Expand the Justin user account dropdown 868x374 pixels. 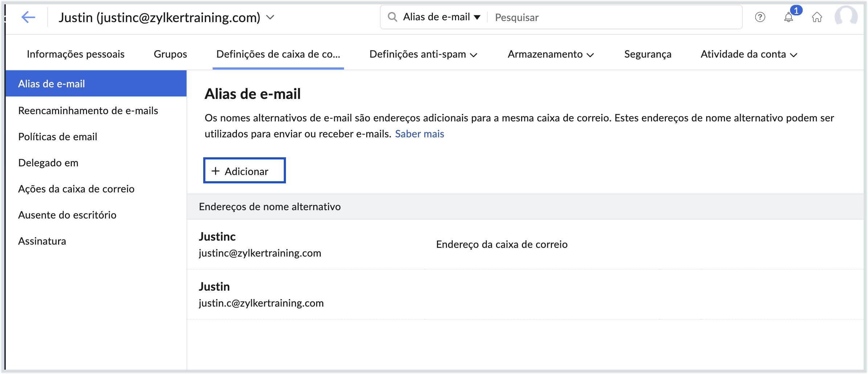tap(270, 17)
